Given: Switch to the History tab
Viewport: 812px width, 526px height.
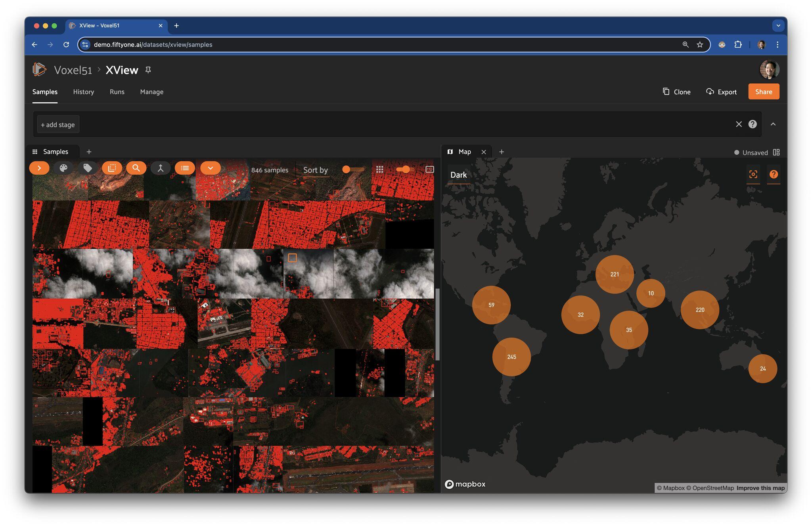Looking at the screenshot, I should (84, 92).
